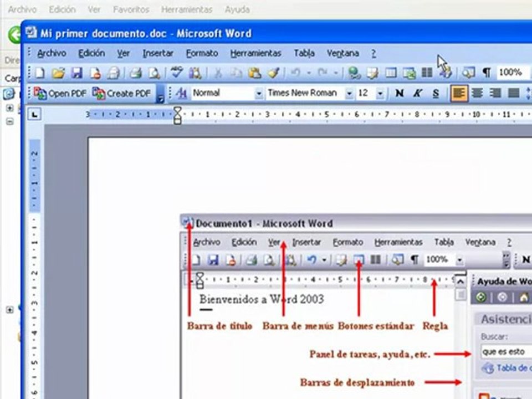Viewport: 532px width, 399px height.
Task: Insert a hyperlink with the globe icon
Action: (354, 73)
